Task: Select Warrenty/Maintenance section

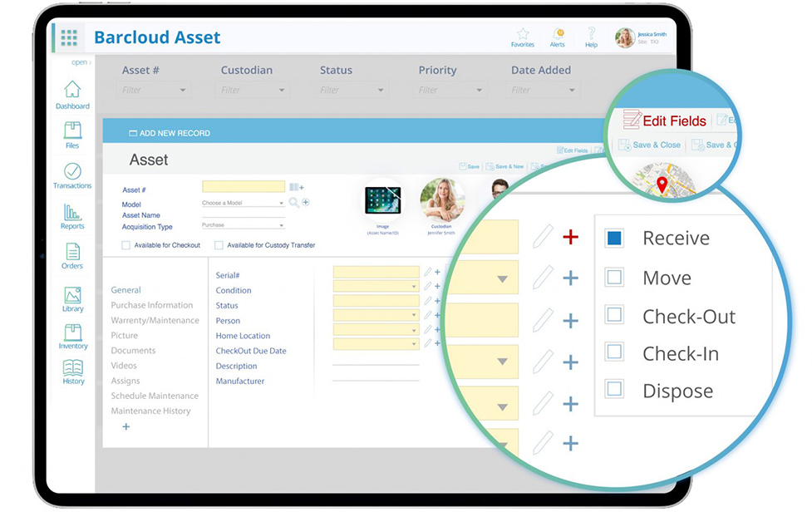Action: pyautogui.click(x=155, y=321)
